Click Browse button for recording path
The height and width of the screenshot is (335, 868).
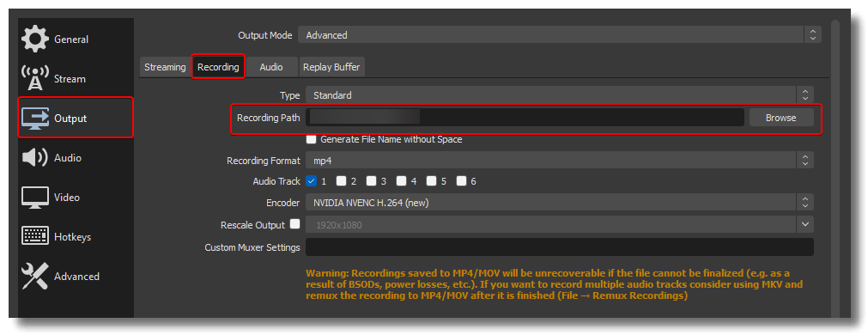781,118
